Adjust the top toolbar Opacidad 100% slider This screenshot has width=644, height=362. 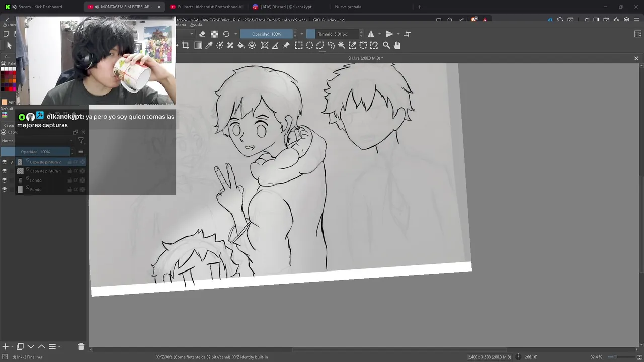266,34
